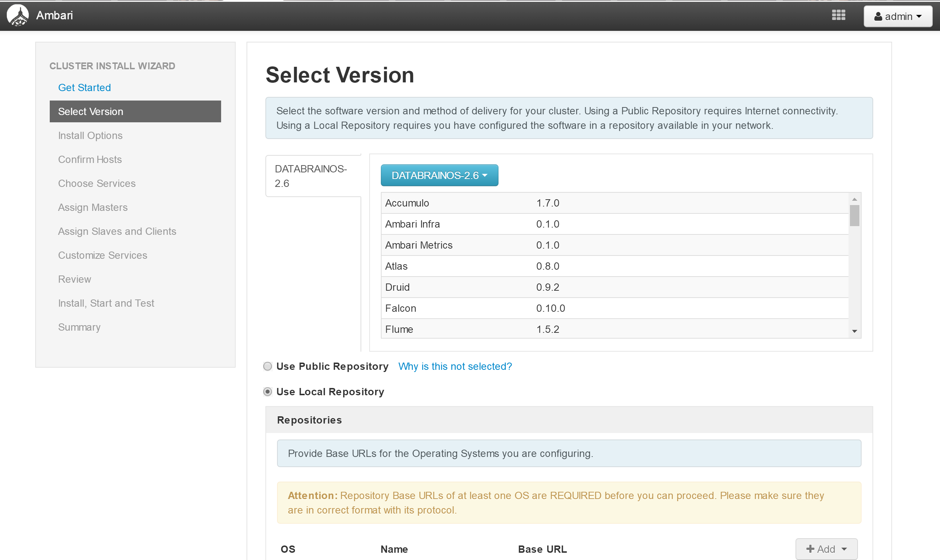Click Assign Slaves and Clients step

point(117,231)
